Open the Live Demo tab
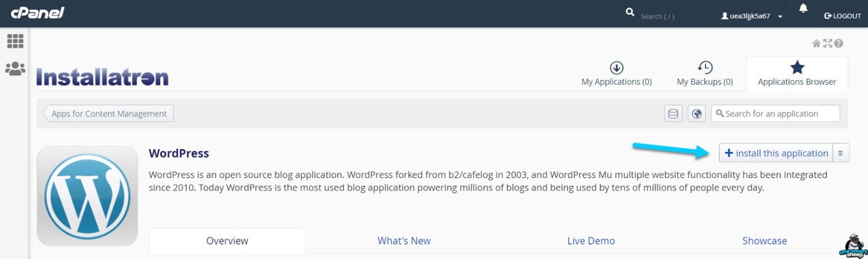868x259 pixels. coord(591,241)
